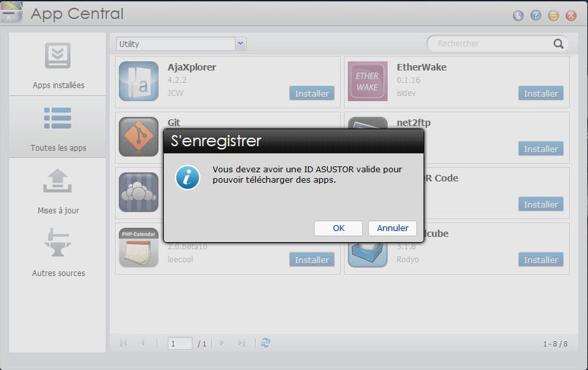588x370 pixels.
Task: Click the net2ftp title text
Action: 414,123
